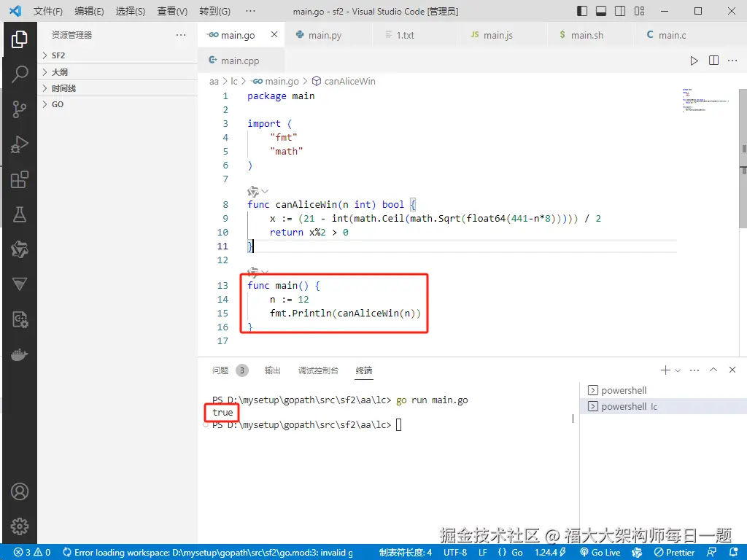Expand the SF2 folder section
Viewport: 747px width, 560px height.
(x=117, y=55)
